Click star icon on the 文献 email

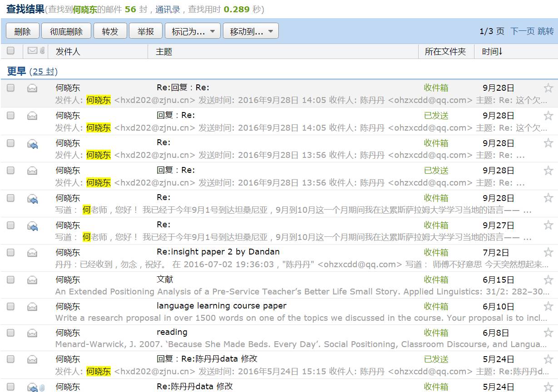pyautogui.click(x=548, y=279)
